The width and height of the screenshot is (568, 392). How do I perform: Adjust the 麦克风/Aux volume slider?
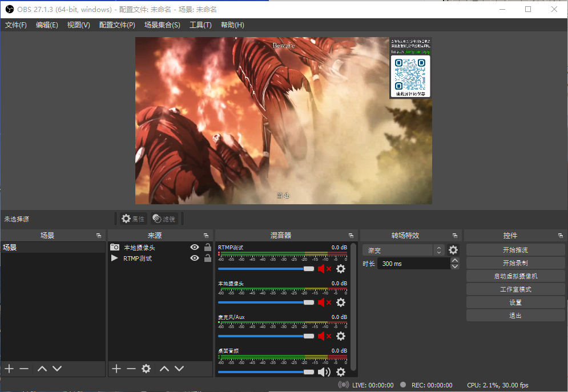click(266, 336)
